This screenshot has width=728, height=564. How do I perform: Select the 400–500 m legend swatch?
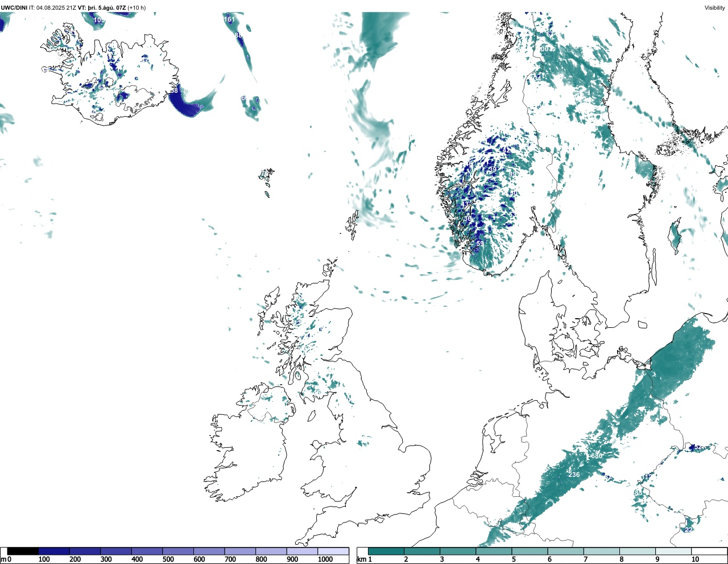[x=147, y=551]
